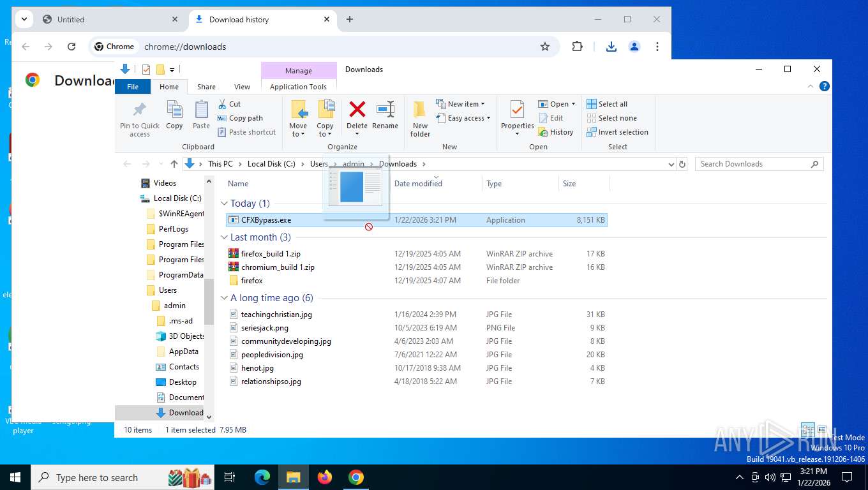
Task: Open Windows Start button
Action: click(x=15, y=477)
